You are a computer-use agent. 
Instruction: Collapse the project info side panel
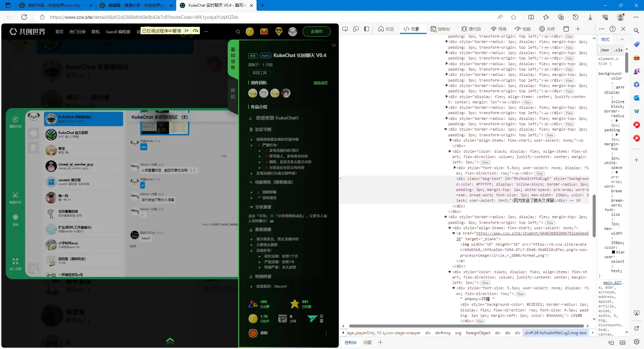[x=333, y=45]
